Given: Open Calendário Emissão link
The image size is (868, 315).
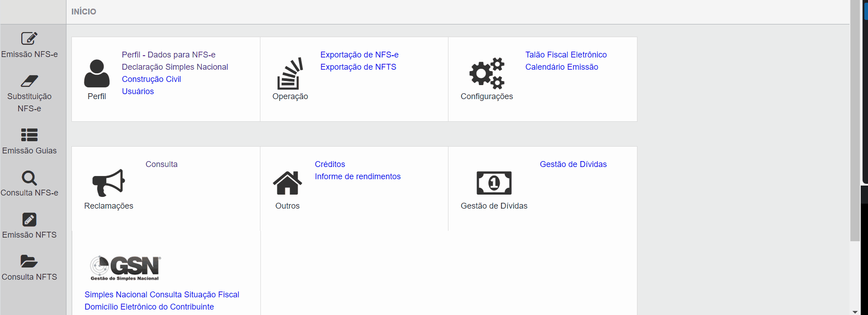Looking at the screenshot, I should pyautogui.click(x=561, y=67).
